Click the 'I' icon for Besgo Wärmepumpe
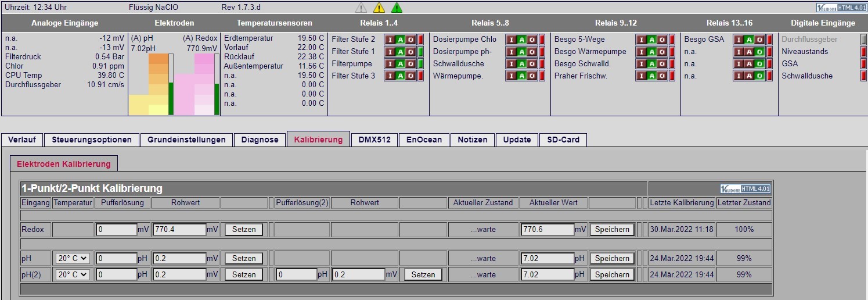Viewport: 868px width, 300px height. 642,52
